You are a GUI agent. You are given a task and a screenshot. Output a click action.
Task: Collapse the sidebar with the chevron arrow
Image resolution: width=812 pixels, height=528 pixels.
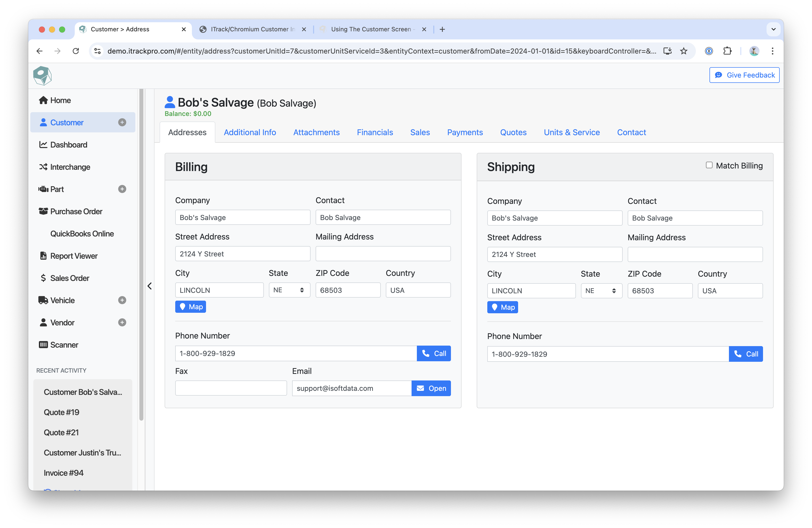149,286
